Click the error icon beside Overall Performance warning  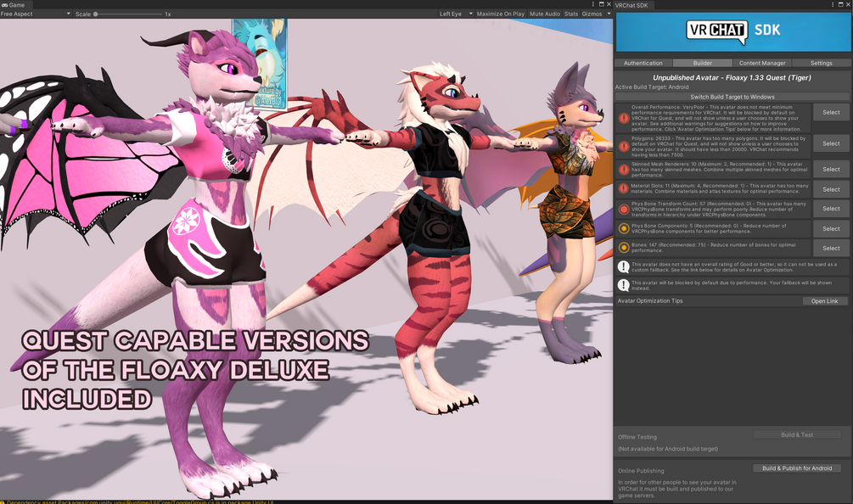click(624, 118)
